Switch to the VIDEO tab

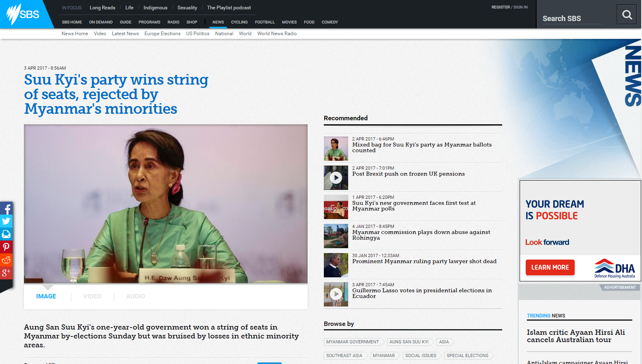pos(92,296)
